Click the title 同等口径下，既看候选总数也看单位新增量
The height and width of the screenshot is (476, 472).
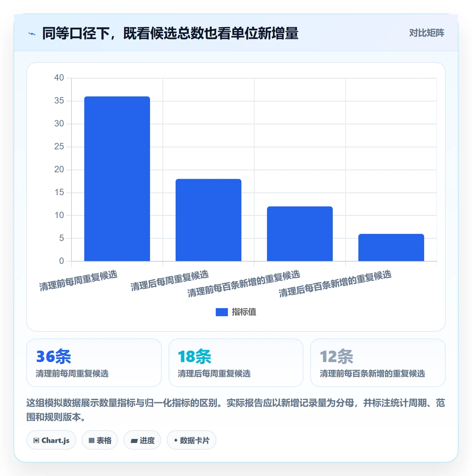click(x=170, y=33)
